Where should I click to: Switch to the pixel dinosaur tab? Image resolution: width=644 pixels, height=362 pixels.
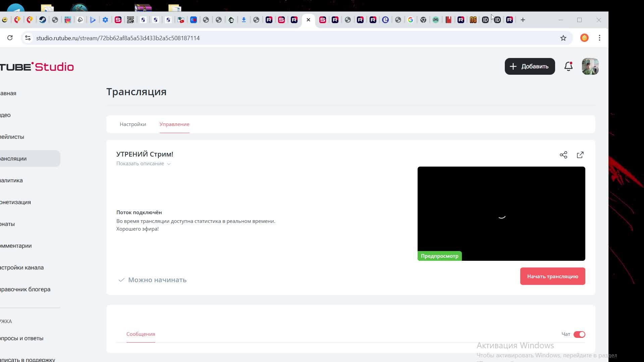(x=68, y=20)
